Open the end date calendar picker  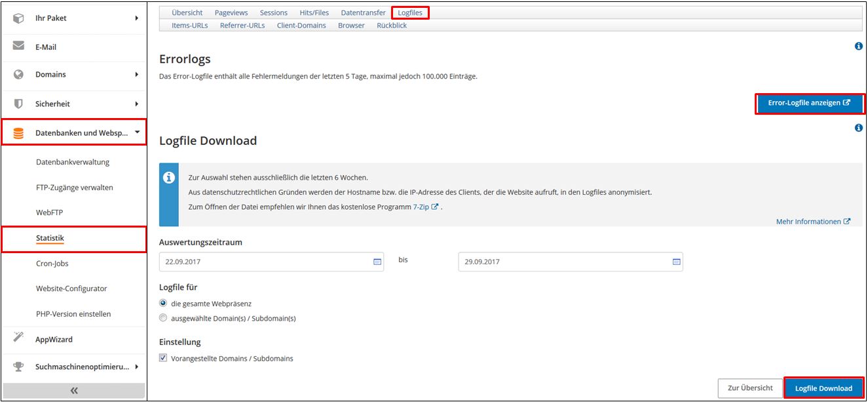coord(676,262)
